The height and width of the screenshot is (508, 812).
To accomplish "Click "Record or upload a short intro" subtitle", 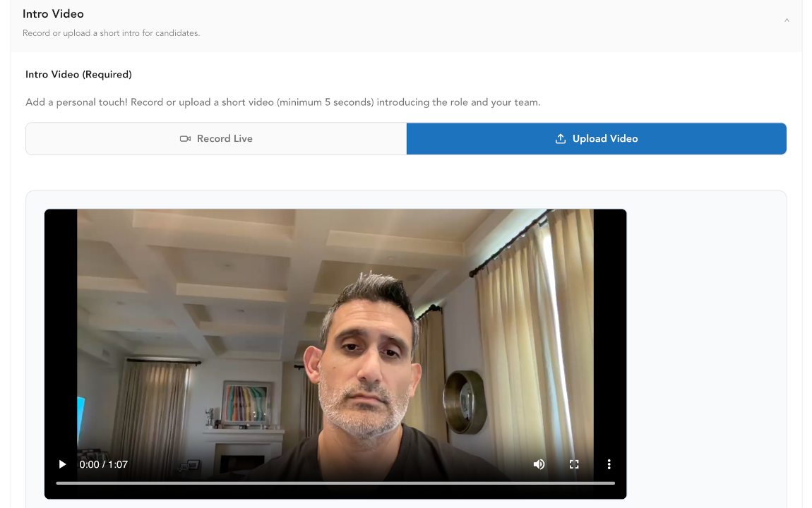I will point(111,33).
